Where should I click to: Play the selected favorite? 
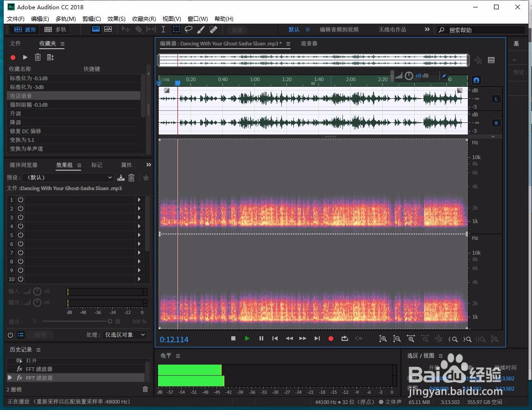click(x=25, y=58)
